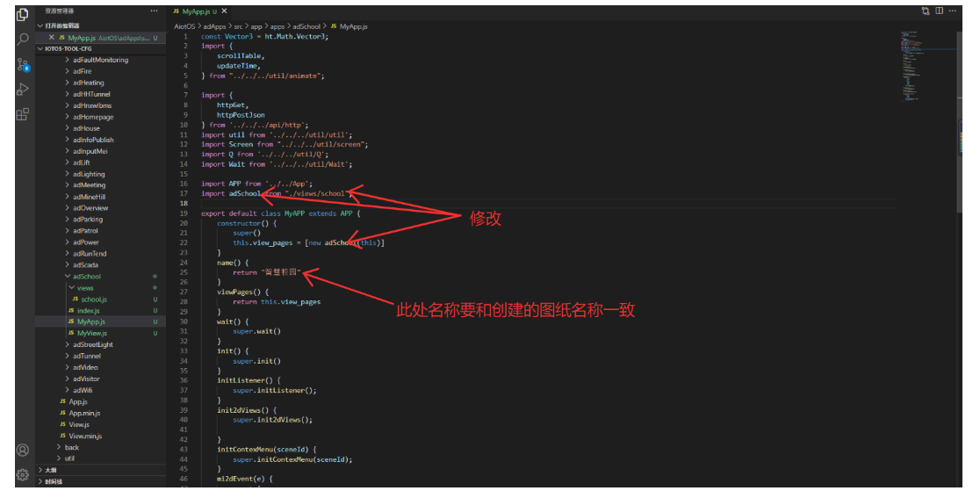Select the MyApp.js editor tab

(197, 11)
